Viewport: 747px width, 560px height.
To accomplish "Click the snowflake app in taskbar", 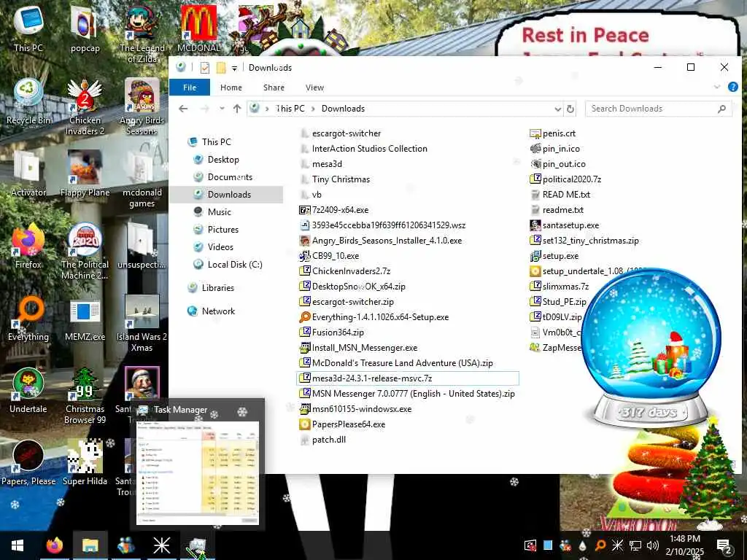I will 161,545.
